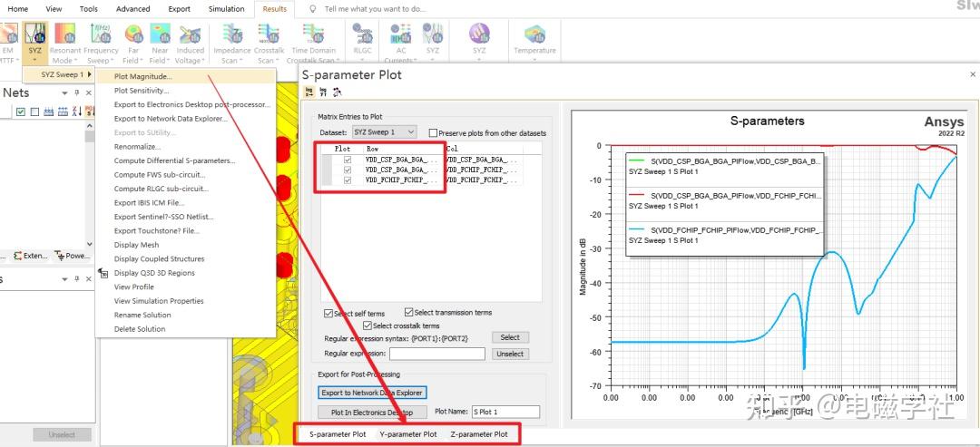
Task: Choose Display Q3D 3D Regions menu entry
Action: (186, 273)
